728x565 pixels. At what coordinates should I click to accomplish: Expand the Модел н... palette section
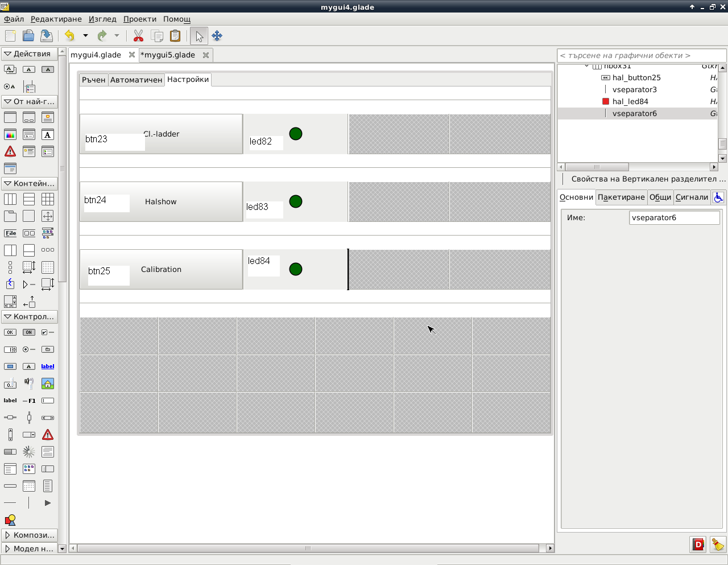(30, 549)
